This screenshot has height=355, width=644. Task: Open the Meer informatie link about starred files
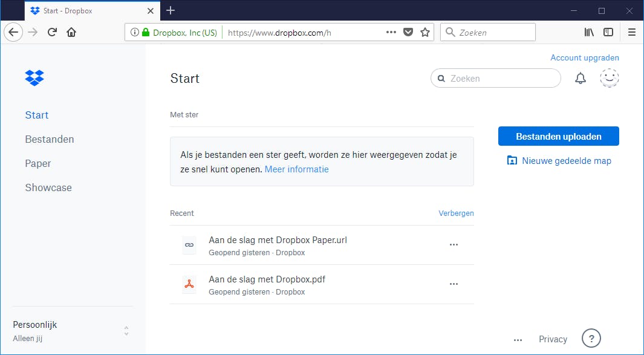[x=296, y=169]
